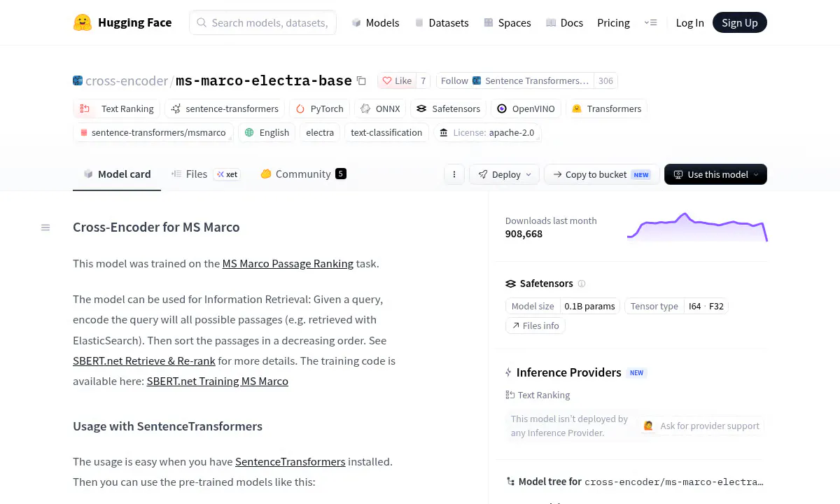Open the Spaces nav item
The width and height of the screenshot is (840, 504).
point(507,22)
